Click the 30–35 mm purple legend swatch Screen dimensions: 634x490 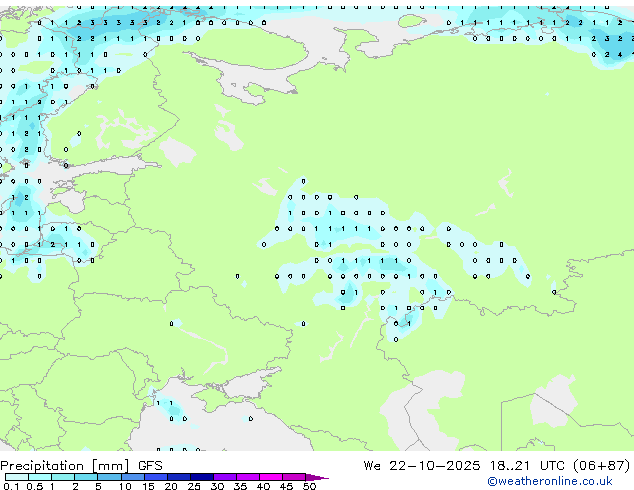click(224, 477)
